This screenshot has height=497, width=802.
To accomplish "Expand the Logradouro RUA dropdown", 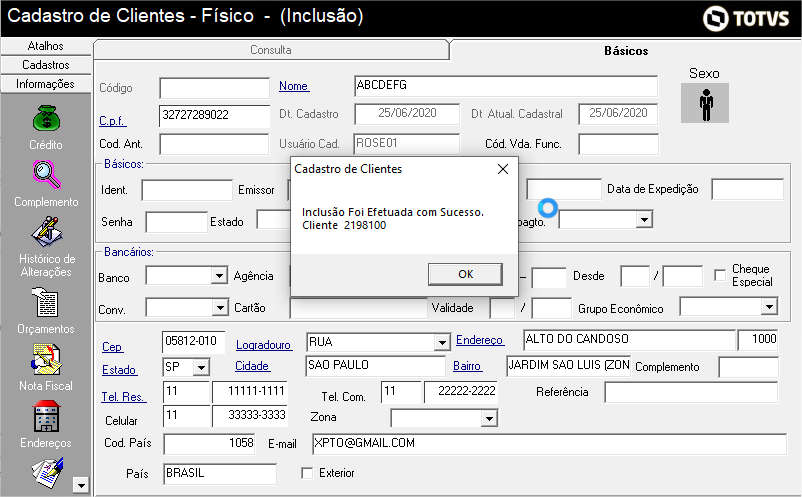I will click(x=441, y=342).
